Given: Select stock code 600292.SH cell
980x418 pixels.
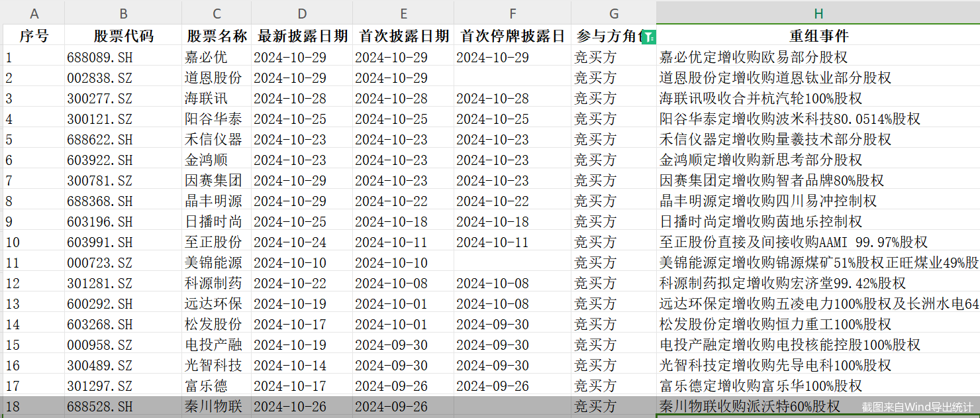Looking at the screenshot, I should [123, 304].
